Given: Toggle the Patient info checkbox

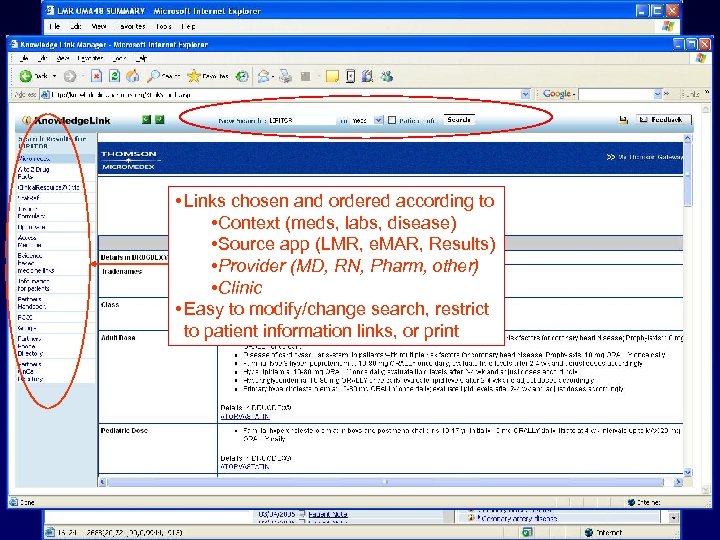Looking at the screenshot, I should [x=392, y=120].
